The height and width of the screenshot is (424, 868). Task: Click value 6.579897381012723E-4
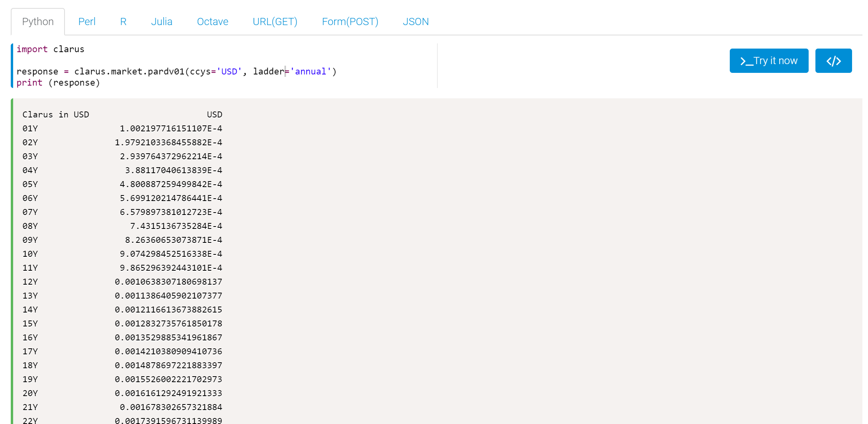click(171, 212)
